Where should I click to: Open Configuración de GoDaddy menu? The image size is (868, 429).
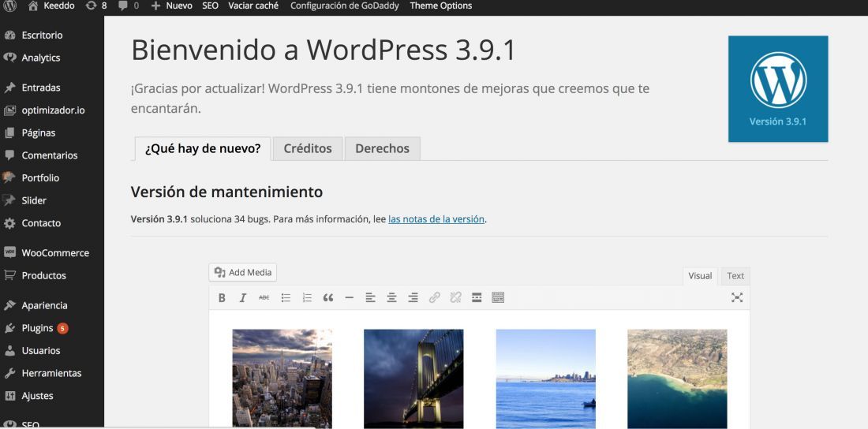(x=344, y=6)
